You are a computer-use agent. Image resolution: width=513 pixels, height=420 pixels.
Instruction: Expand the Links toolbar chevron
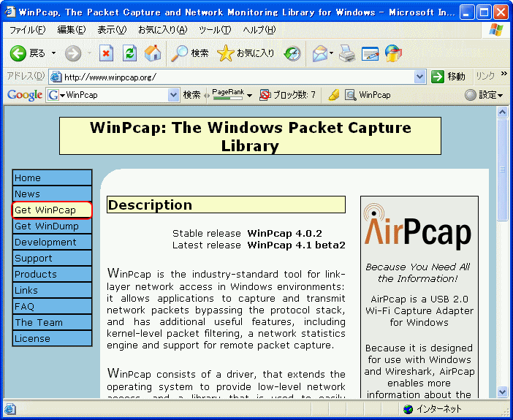point(503,74)
